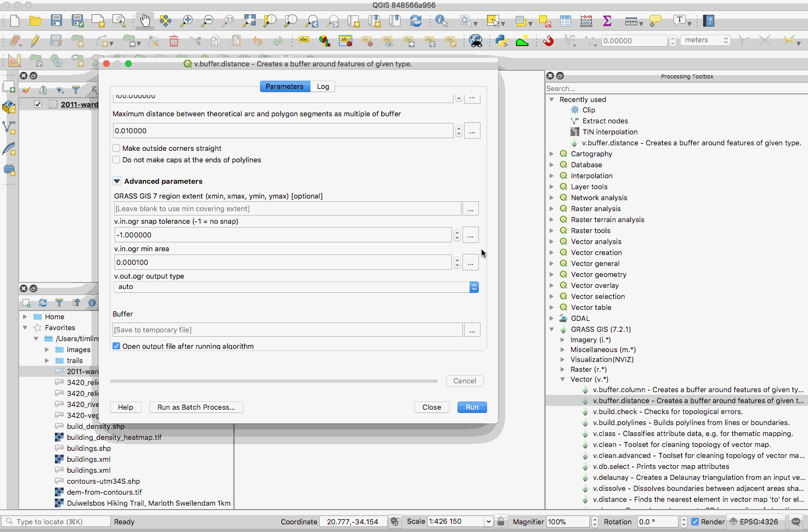808x532 pixels.
Task: Open a project with the folder icon
Action: point(36,21)
